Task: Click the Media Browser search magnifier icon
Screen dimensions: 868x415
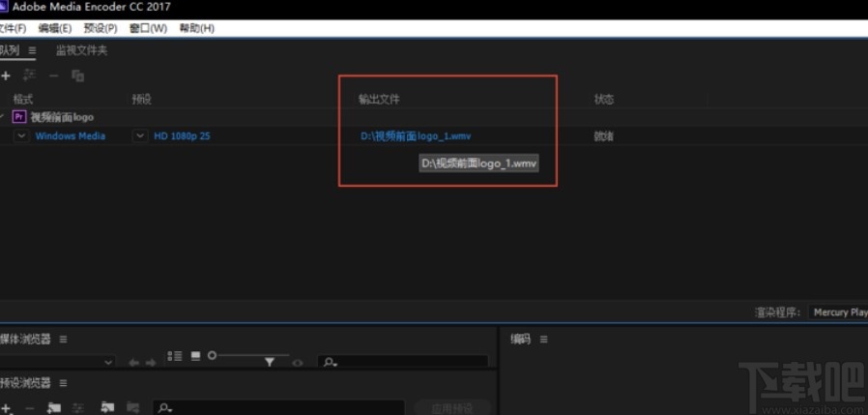Action: (x=330, y=363)
